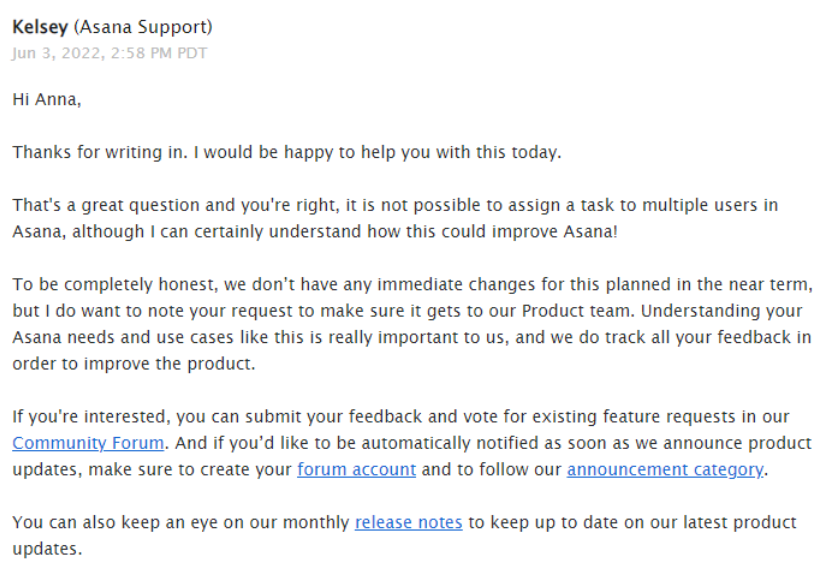824x562 pixels.
Task: Click the line starting 'Asana needs and use cases'
Action: pos(412,338)
